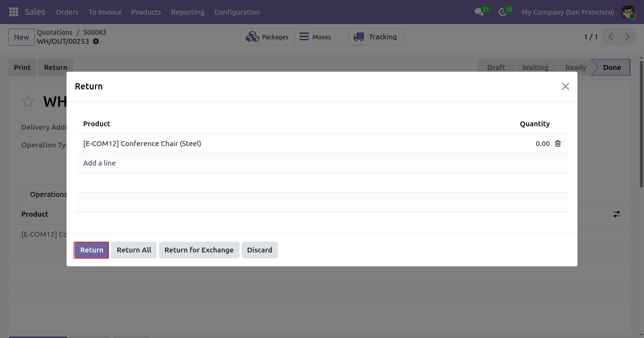Open the messages conversation icon

click(x=479, y=12)
